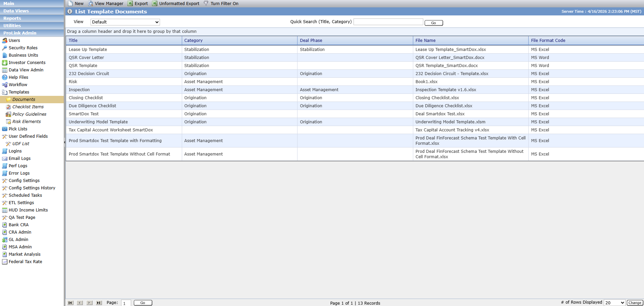Click Inspection Template v1.6.xlsx file name
644x306 pixels.
tap(446, 90)
